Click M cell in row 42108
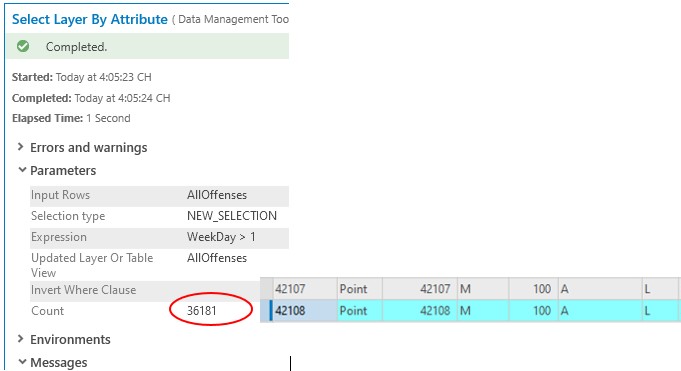Screen dimensions: 681x371 (x=483, y=311)
